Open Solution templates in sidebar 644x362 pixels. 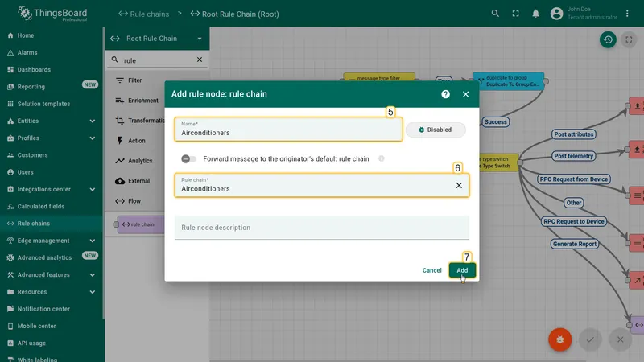point(52,104)
